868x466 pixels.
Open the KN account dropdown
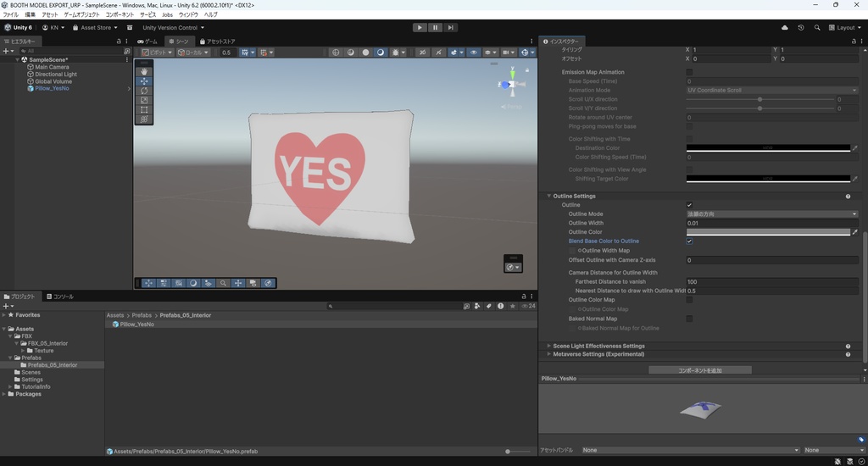click(53, 28)
